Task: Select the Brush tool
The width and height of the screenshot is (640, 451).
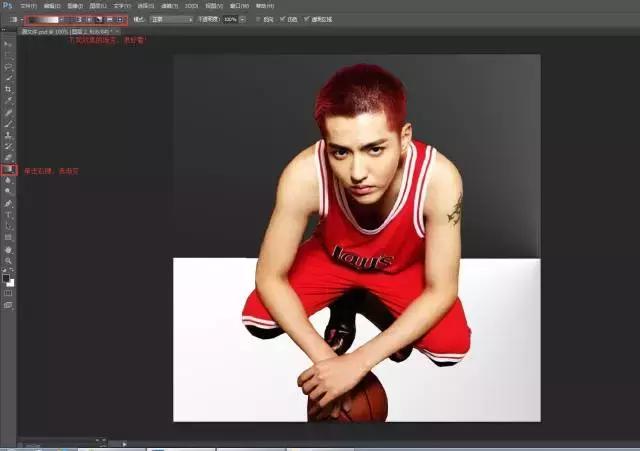Action: pyautogui.click(x=8, y=124)
